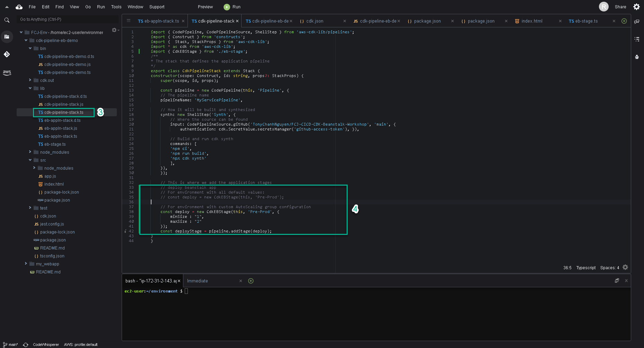
Task: Open the Environment folder panel icon
Action: pyautogui.click(x=7, y=36)
